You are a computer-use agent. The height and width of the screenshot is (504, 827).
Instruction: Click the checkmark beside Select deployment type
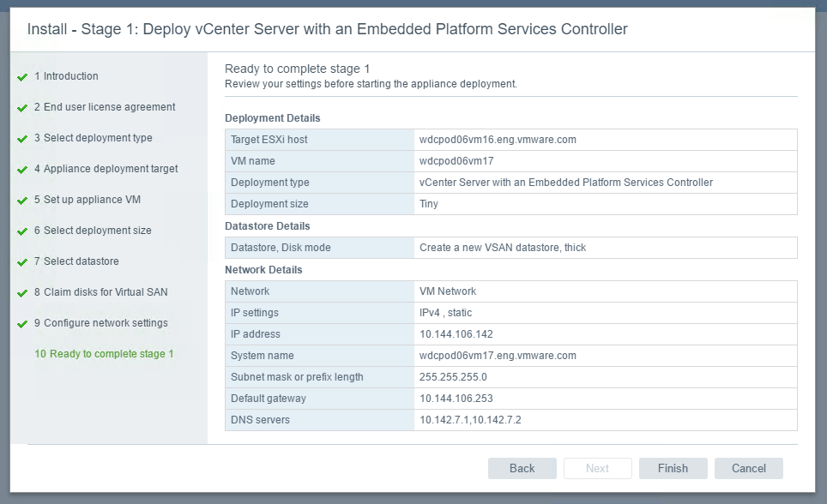point(22,139)
